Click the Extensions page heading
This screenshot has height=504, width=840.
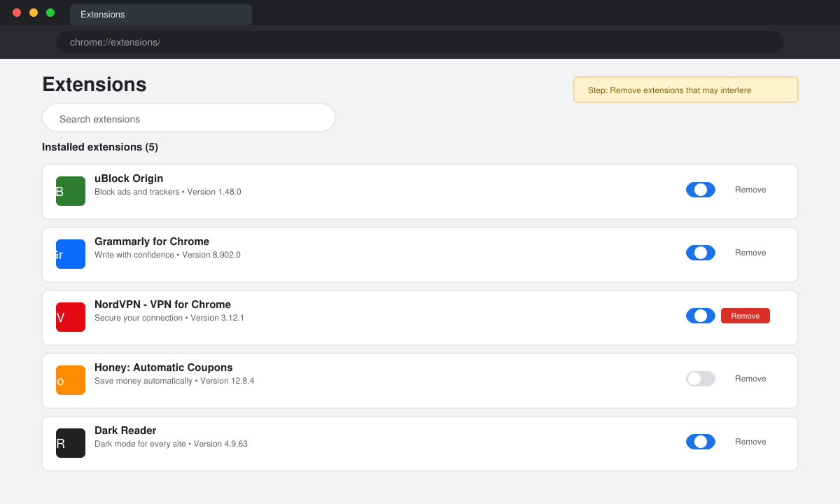point(94,84)
